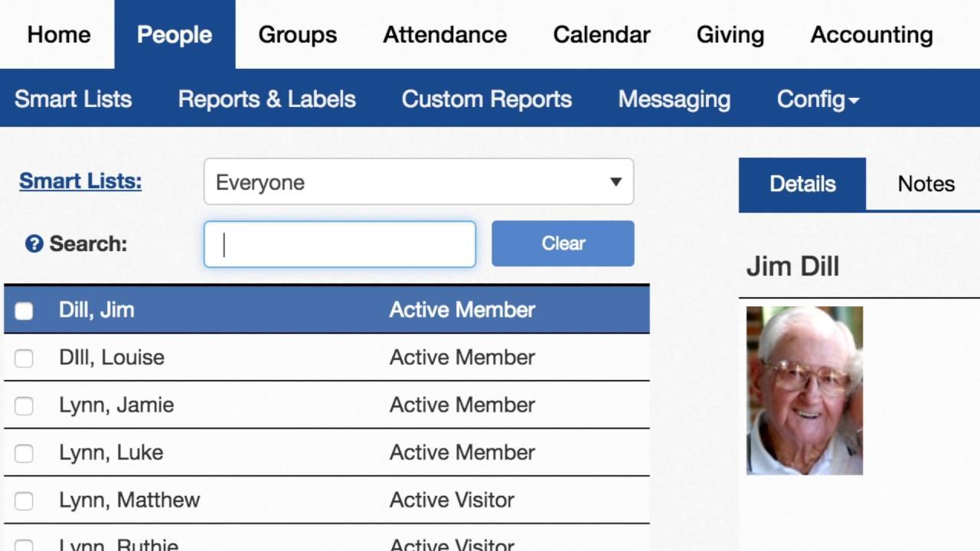Select Reports & Labels in submenu
This screenshot has width=980, height=551.
point(266,99)
